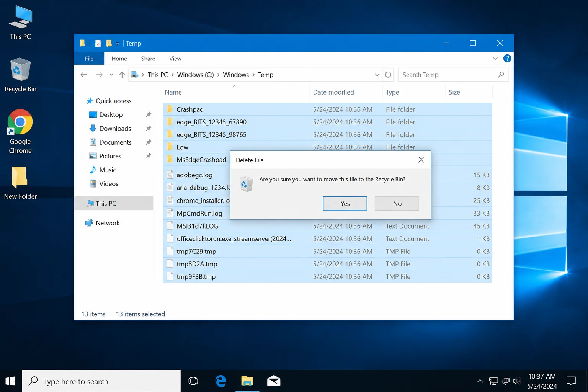Open the volume speaker tray icon
The width and height of the screenshot is (588, 392).
[516, 381]
